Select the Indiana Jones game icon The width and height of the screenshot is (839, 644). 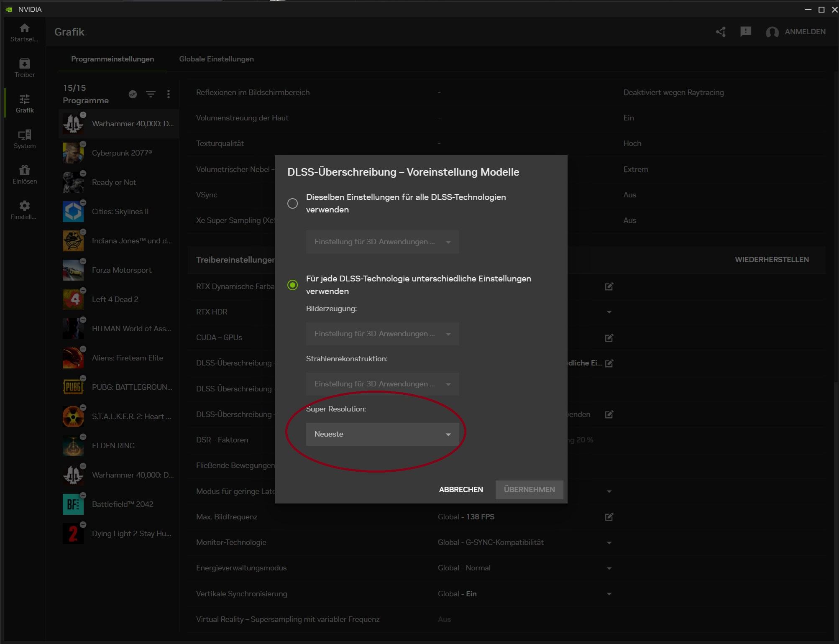click(73, 241)
